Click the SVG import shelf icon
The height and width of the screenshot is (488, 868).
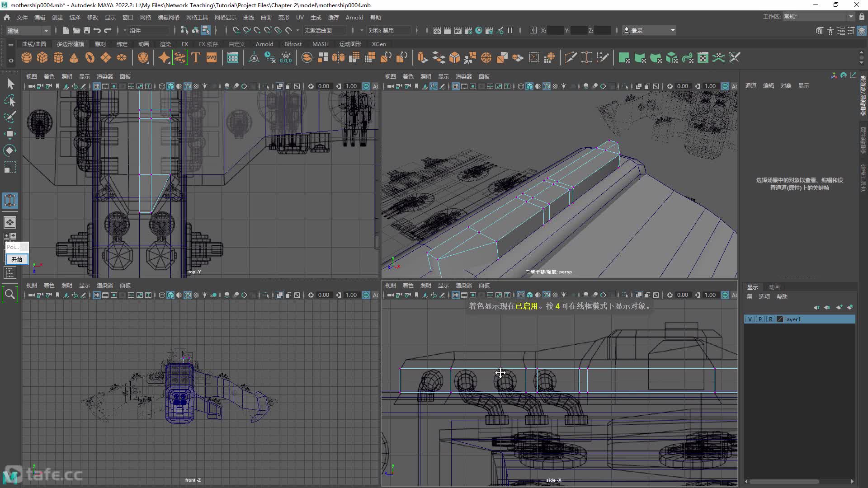[212, 58]
